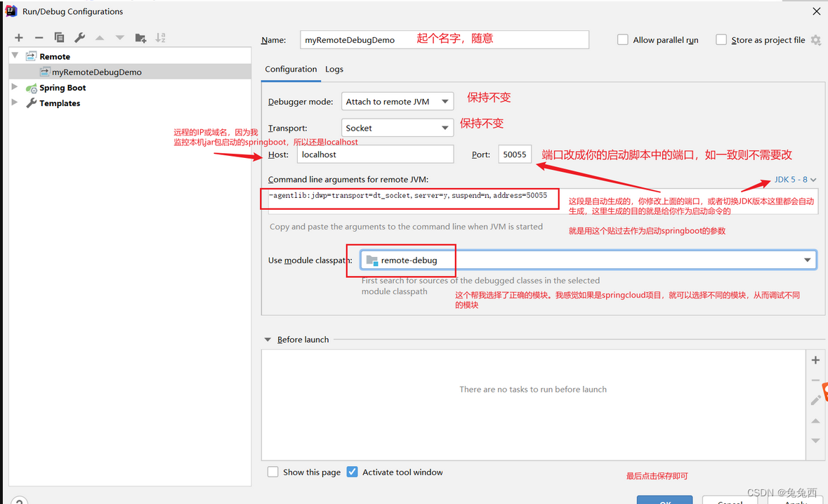The image size is (828, 504).
Task: Click the command line arguments text box
Action: (x=543, y=201)
